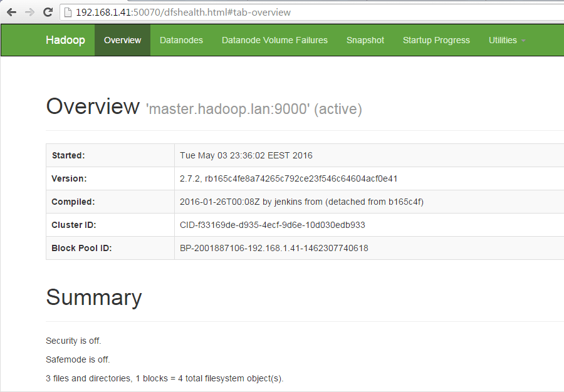Click 'master.hadoop.lan:9000' (active) text

pyautogui.click(x=254, y=109)
